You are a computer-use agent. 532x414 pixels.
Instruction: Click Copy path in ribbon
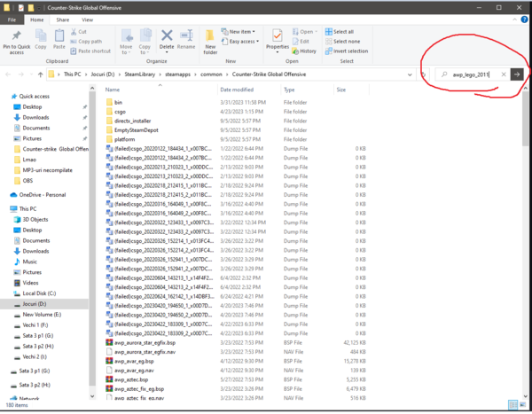(86, 42)
